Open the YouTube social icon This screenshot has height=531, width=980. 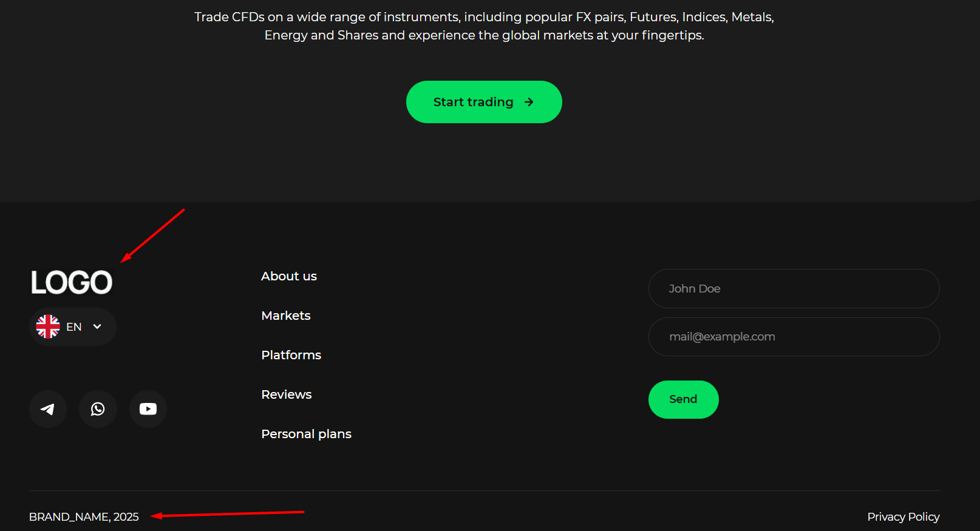148,409
